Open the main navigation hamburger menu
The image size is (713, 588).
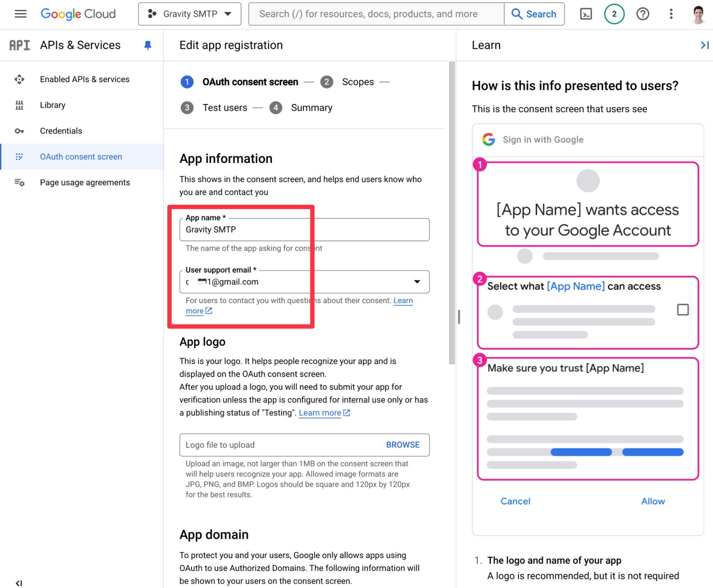point(20,14)
